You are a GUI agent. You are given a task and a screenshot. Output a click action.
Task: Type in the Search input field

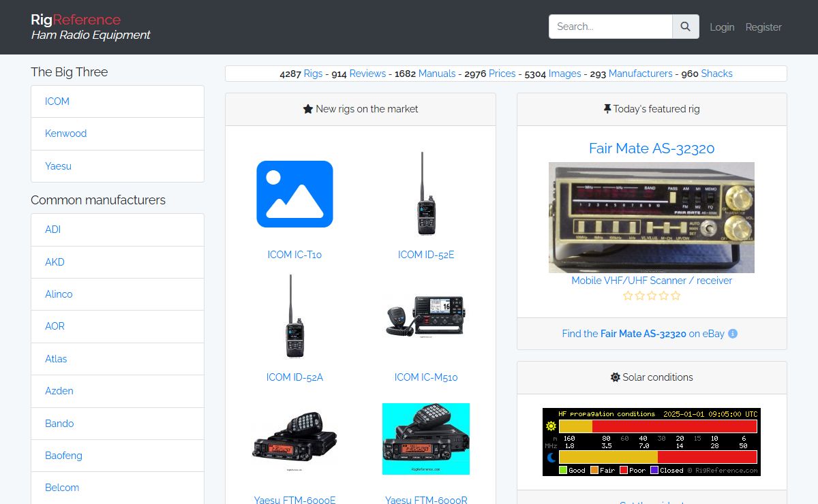click(610, 27)
